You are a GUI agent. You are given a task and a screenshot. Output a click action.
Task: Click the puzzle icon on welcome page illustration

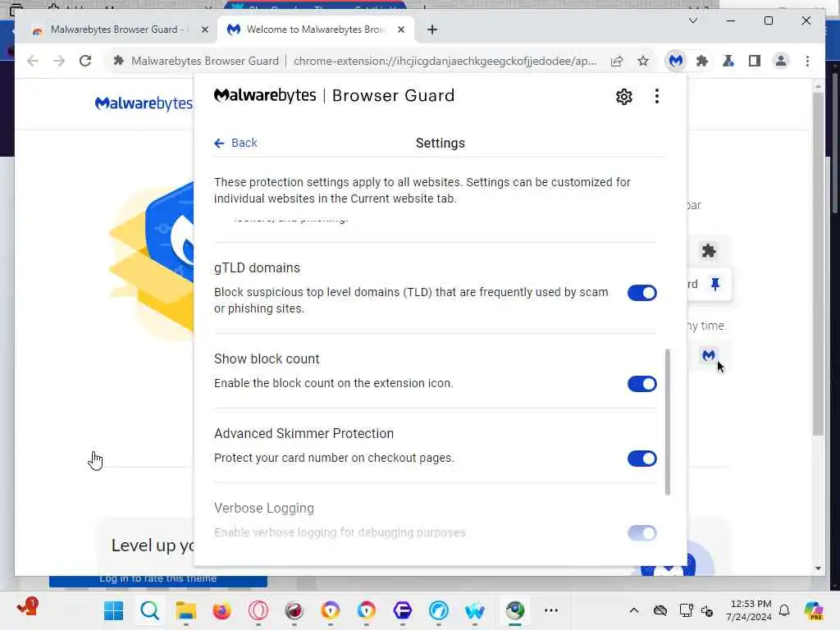(x=709, y=251)
